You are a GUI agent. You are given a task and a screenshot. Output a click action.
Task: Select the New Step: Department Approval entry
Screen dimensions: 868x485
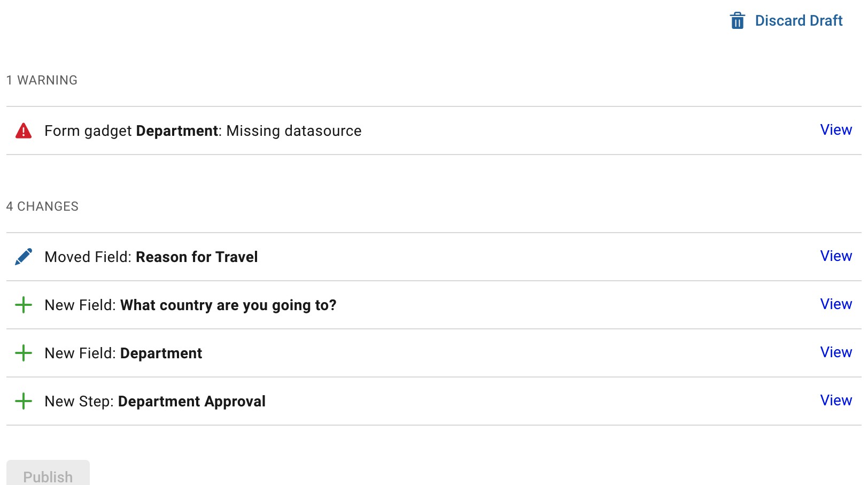coord(155,402)
